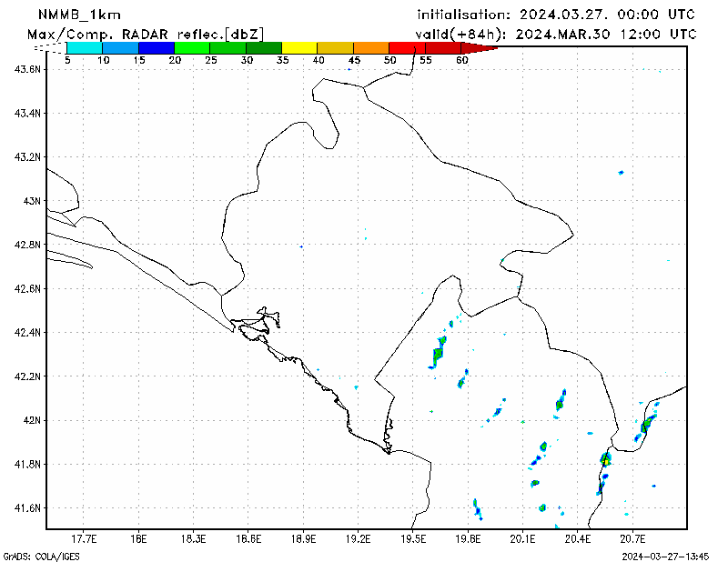Click the 18.6E longitude label
Screen dimensions: 728x562
[248, 539]
